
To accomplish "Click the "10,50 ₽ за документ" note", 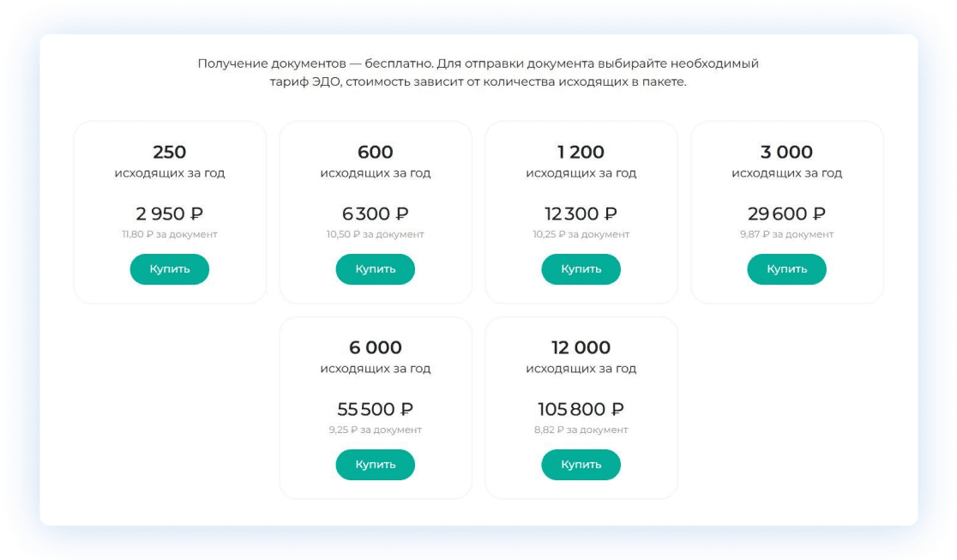I will tap(375, 234).
